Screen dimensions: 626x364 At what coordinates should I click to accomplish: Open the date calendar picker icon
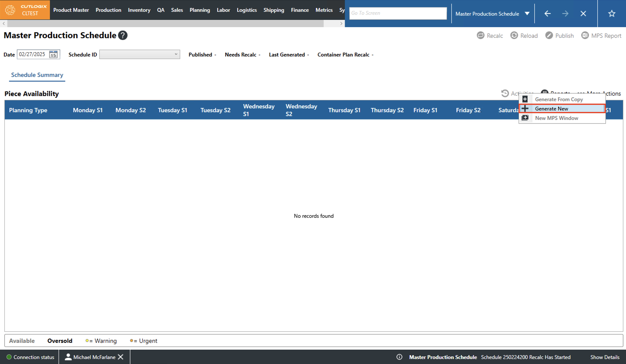click(53, 54)
